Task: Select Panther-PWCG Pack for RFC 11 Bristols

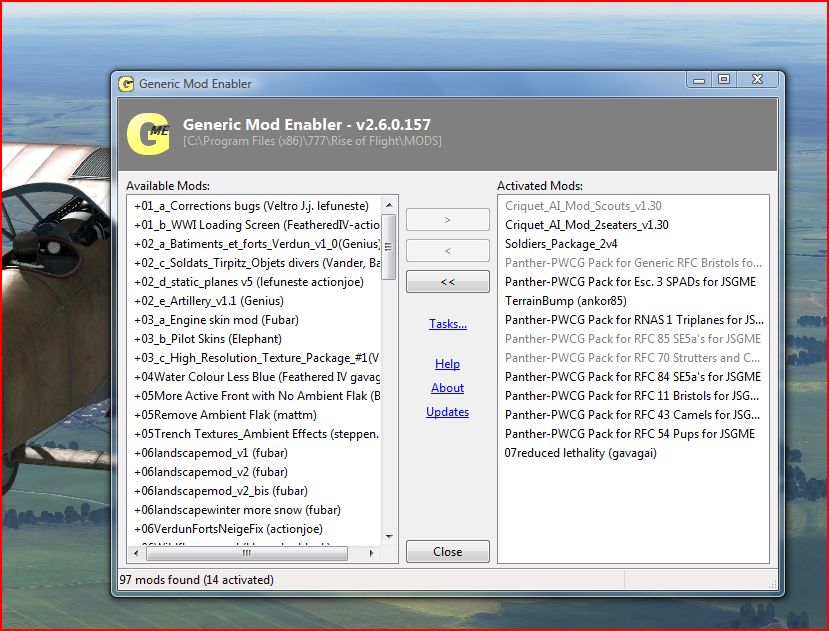Action: (632, 396)
